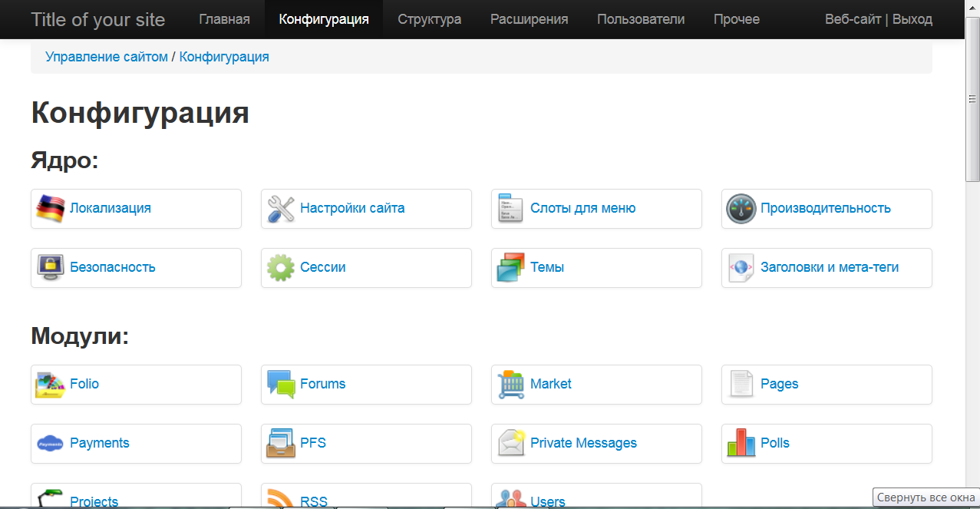
Task: Click the Конфигурация breadcrumb link
Action: click(224, 57)
